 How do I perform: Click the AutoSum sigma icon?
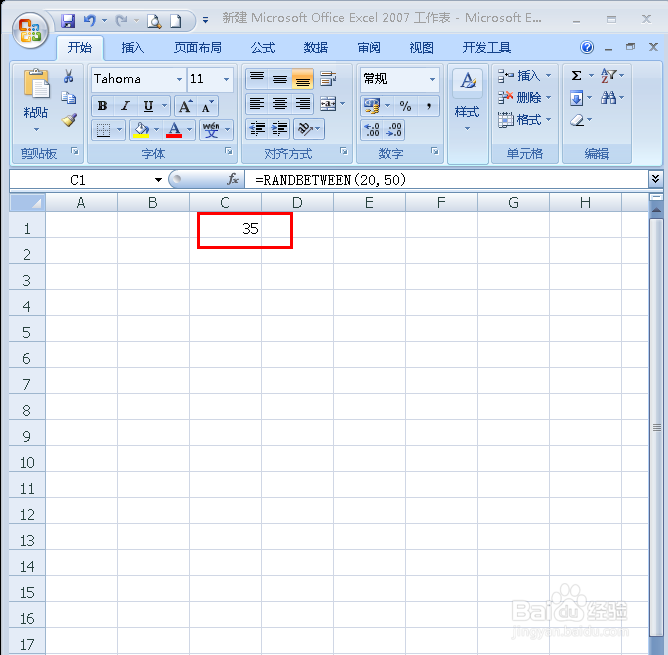pyautogui.click(x=576, y=76)
